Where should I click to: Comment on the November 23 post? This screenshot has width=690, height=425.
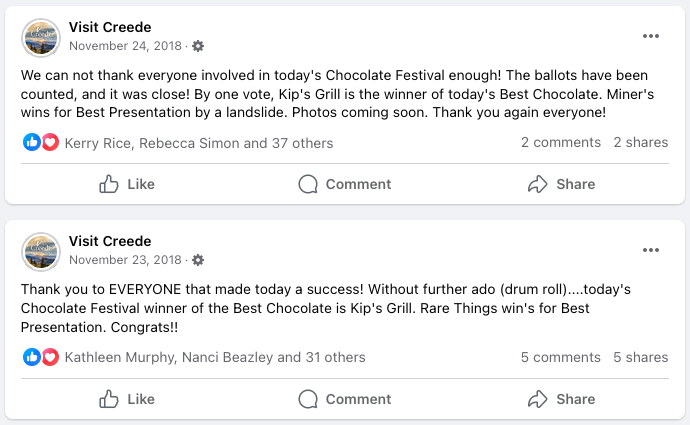[x=345, y=399]
